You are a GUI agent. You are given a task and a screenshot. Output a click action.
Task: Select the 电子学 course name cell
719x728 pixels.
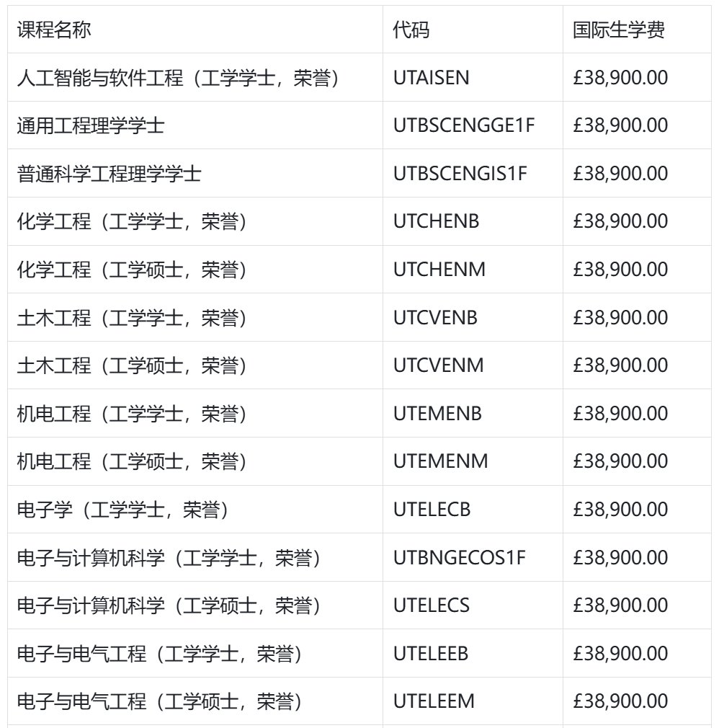tap(122, 510)
